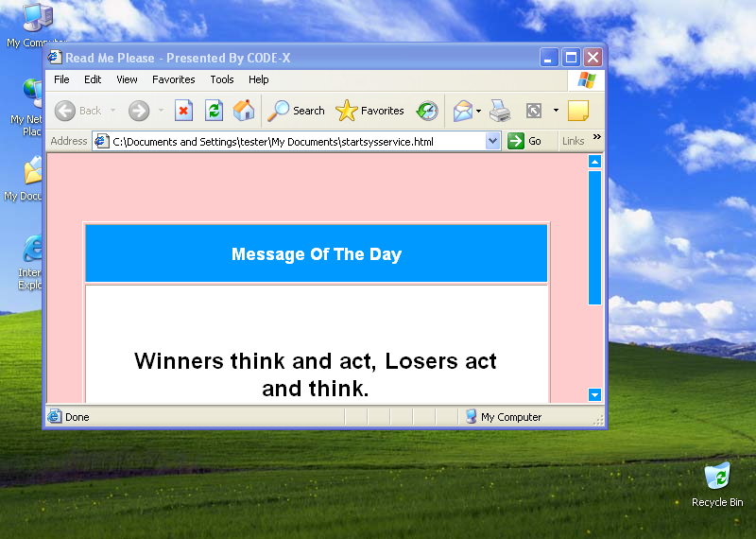Click the page icon in address bar
The width and height of the screenshot is (756, 539).
coord(101,142)
